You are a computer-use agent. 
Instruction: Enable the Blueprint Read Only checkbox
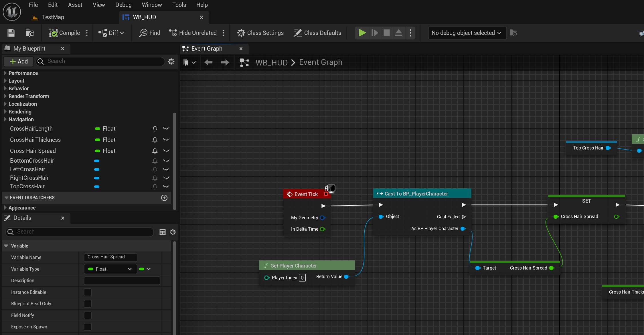pyautogui.click(x=88, y=304)
